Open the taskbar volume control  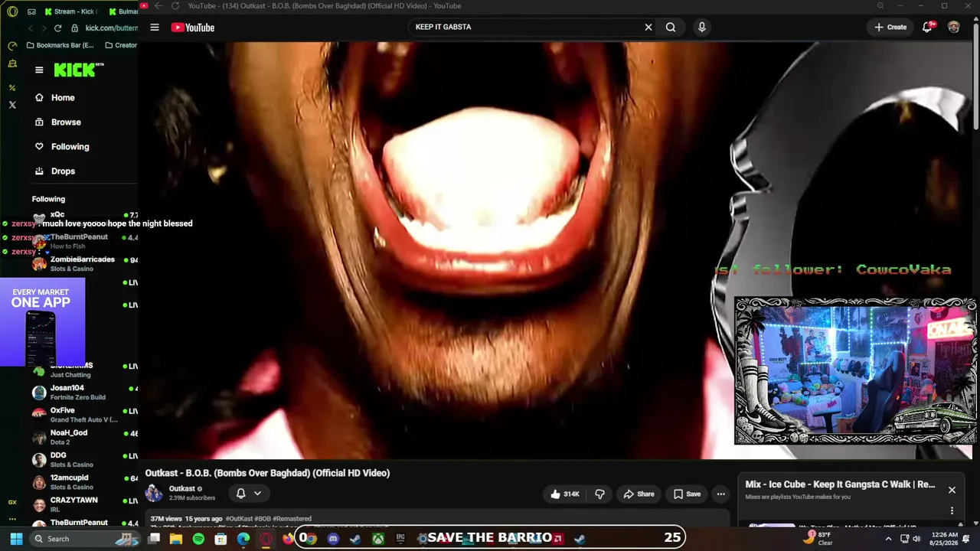916,539
